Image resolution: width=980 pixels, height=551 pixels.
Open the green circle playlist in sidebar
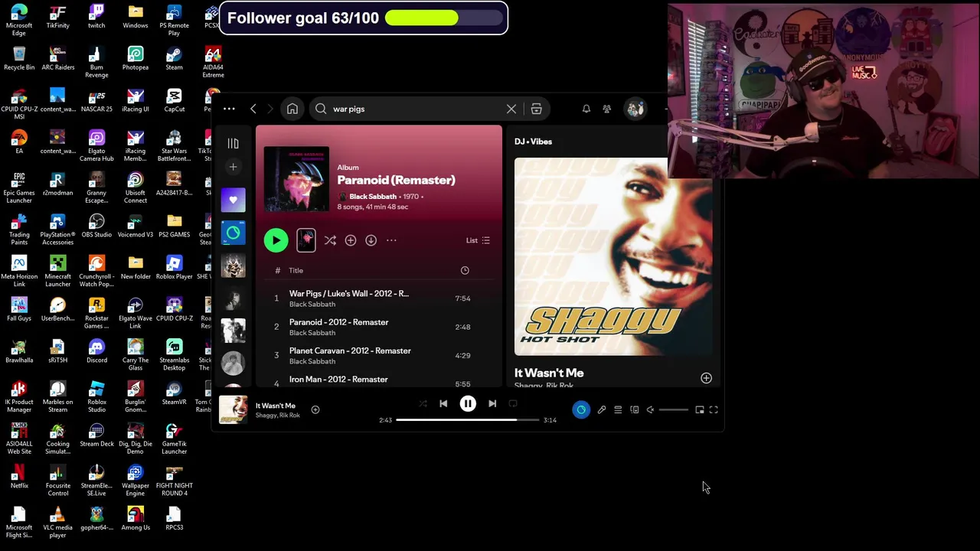[x=233, y=233]
